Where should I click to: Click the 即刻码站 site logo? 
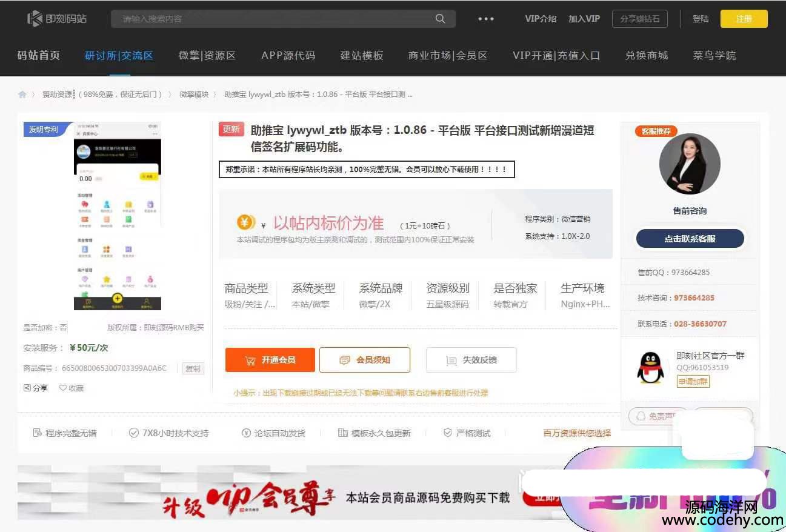tap(57, 19)
